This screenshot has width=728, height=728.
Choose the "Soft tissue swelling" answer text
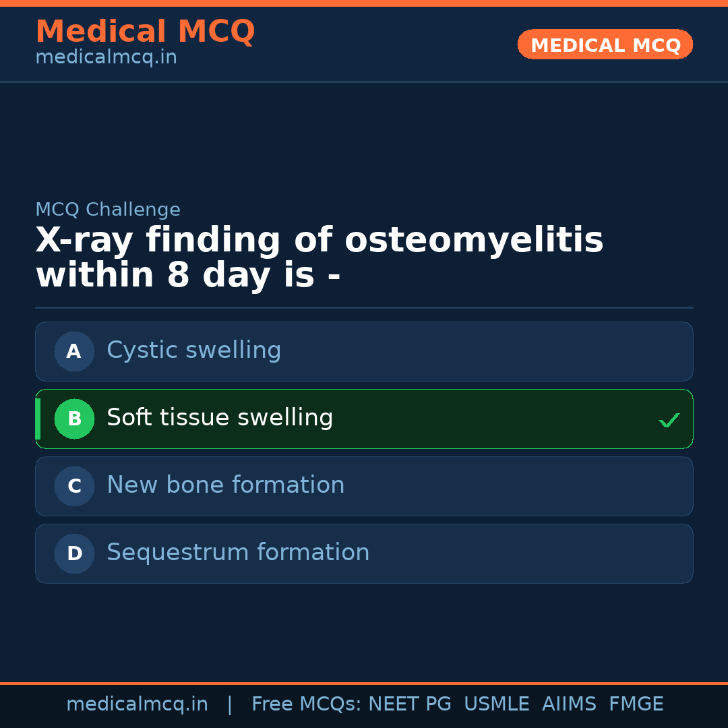pyautogui.click(x=220, y=418)
